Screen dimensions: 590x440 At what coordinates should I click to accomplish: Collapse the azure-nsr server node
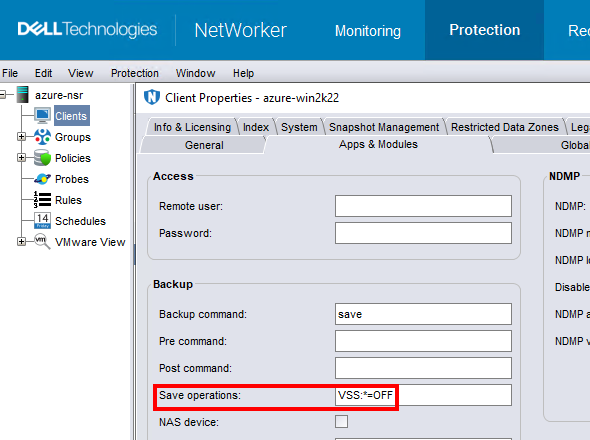click(x=3, y=94)
